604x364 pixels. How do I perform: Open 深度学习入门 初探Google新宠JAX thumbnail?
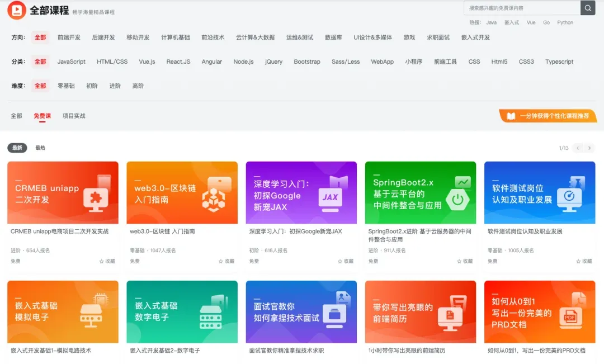coord(301,192)
